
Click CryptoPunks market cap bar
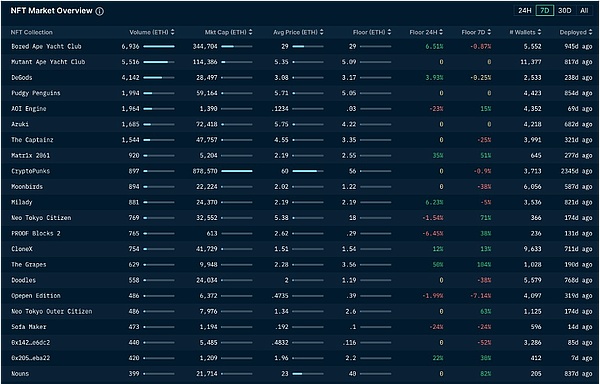pyautogui.click(x=237, y=171)
